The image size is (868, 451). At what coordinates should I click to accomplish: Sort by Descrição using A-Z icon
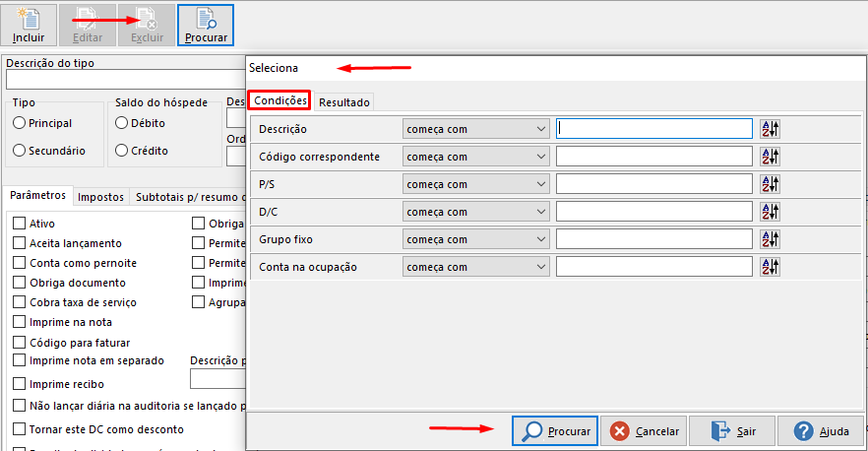[770, 129]
